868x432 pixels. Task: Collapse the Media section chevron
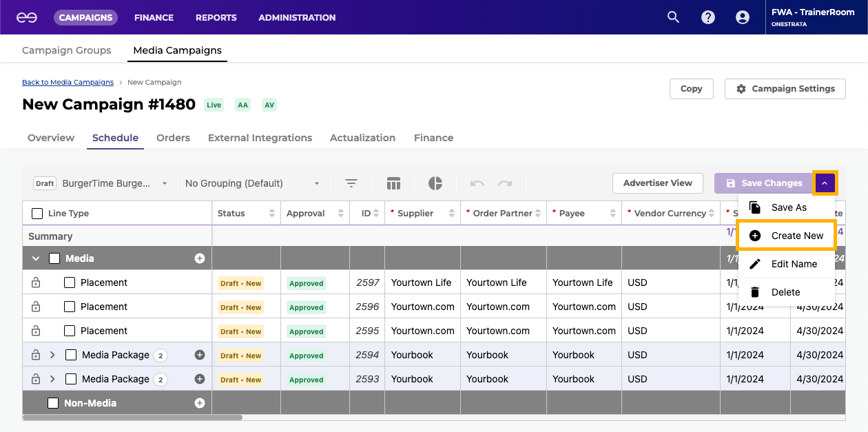coord(36,258)
